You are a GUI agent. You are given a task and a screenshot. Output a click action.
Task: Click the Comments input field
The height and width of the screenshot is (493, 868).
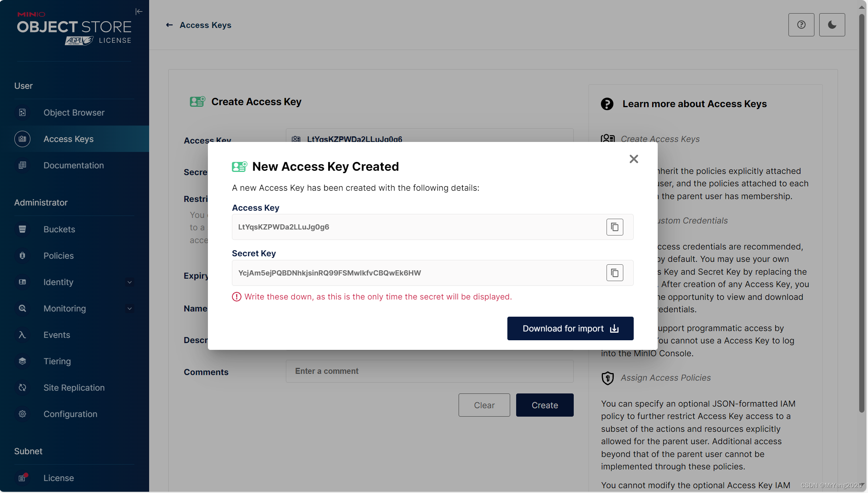tap(429, 371)
